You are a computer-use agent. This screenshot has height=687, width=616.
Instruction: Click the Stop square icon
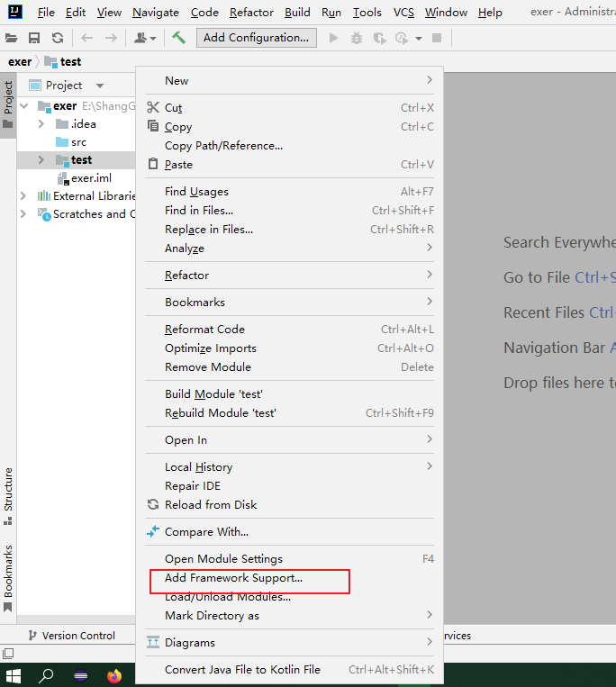[437, 38]
